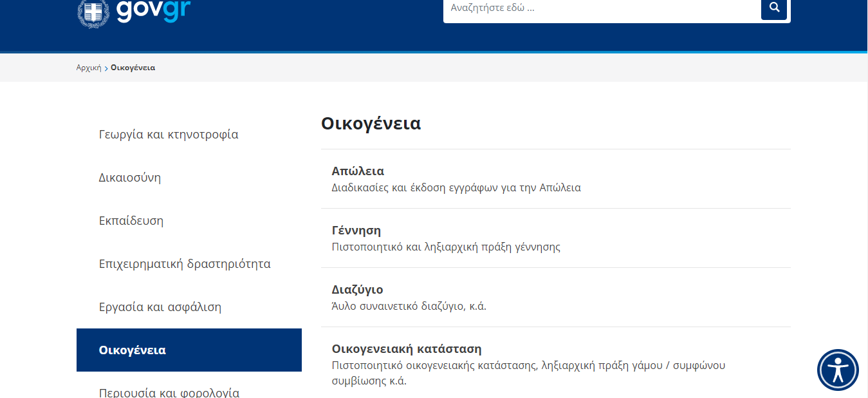Screen dimensions: 868x398
Task: Click the Οικογένεια page heading
Action: tap(371, 124)
